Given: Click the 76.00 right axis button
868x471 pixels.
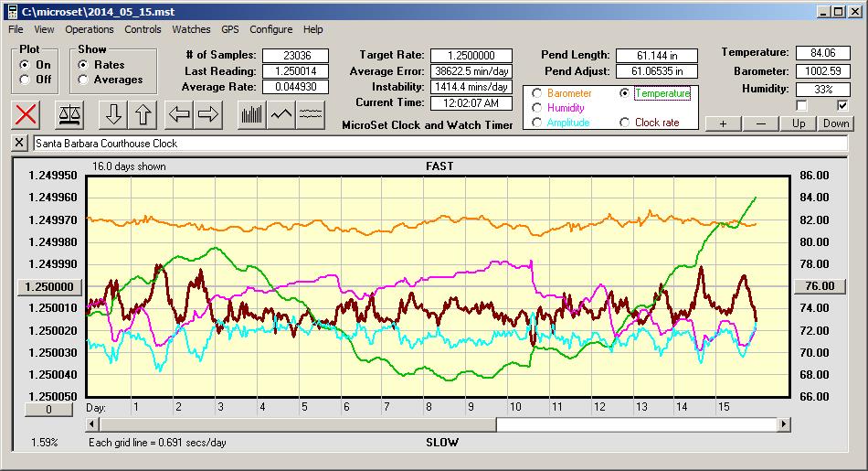Looking at the screenshot, I should click(820, 286).
